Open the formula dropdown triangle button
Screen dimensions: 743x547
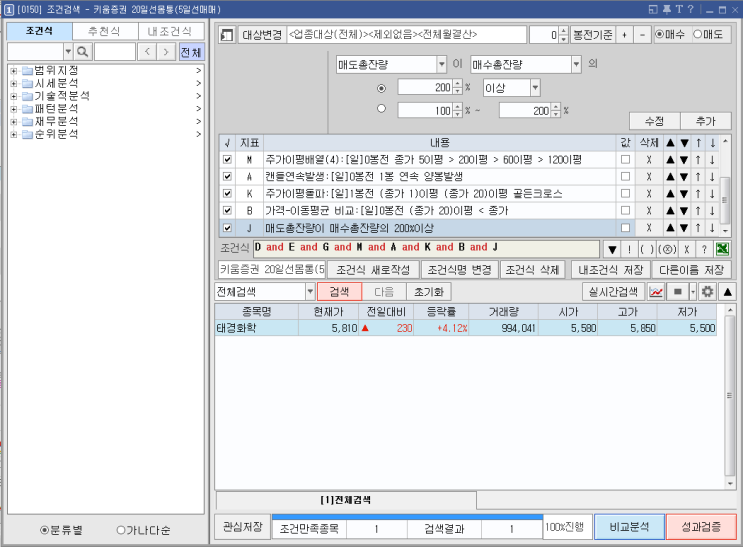pyautogui.click(x=612, y=249)
